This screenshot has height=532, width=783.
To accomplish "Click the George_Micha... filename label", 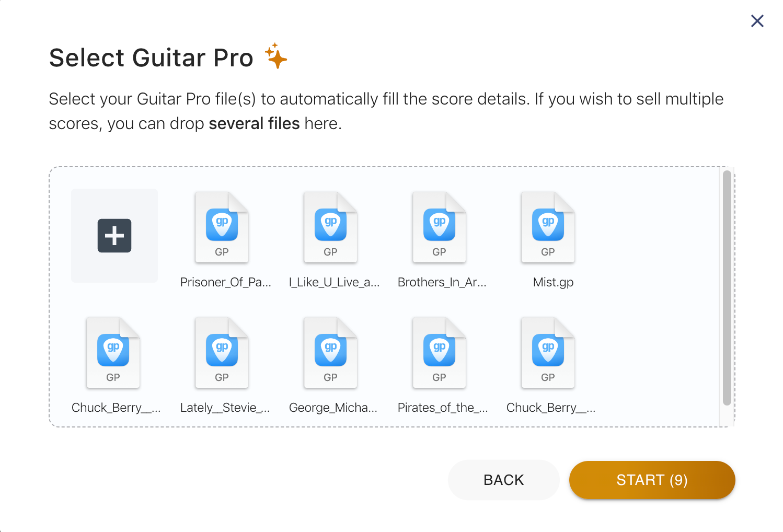I will coord(333,408).
